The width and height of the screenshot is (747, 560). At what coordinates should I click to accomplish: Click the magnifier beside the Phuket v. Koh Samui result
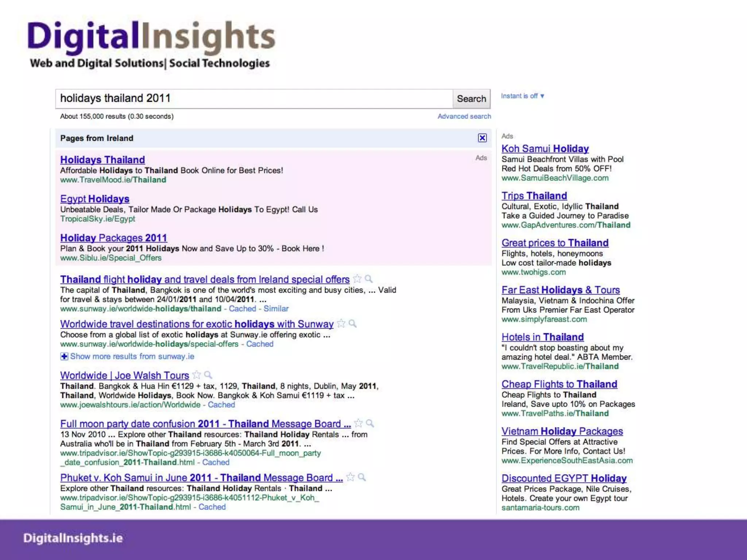click(362, 477)
